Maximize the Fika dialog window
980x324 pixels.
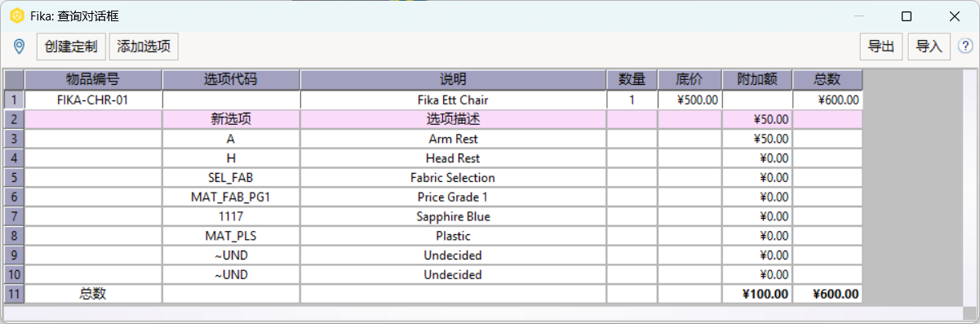click(907, 16)
